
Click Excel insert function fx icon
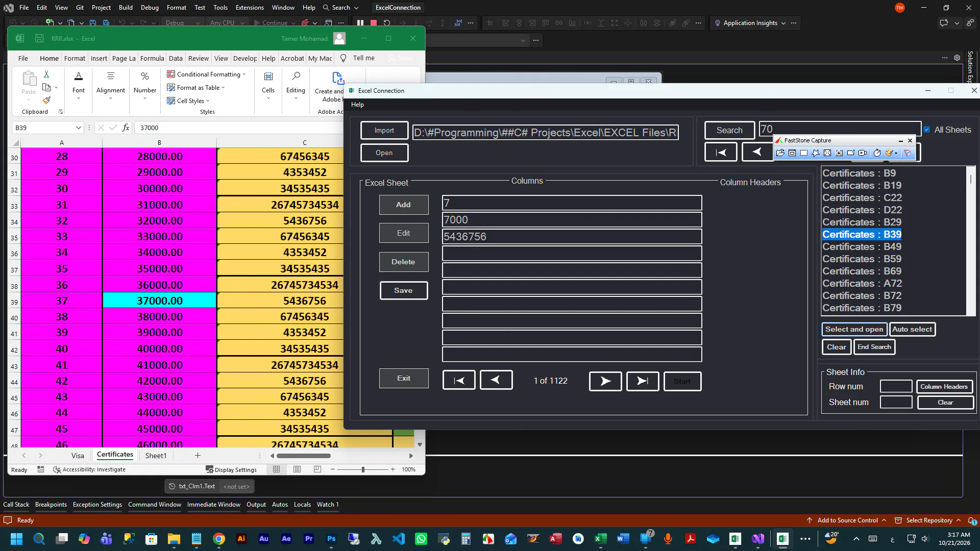coord(126,128)
